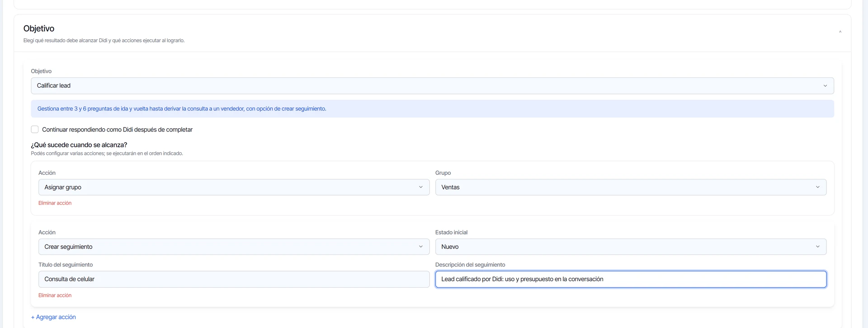
Task: Click the + Agregar acción link
Action: click(53, 317)
